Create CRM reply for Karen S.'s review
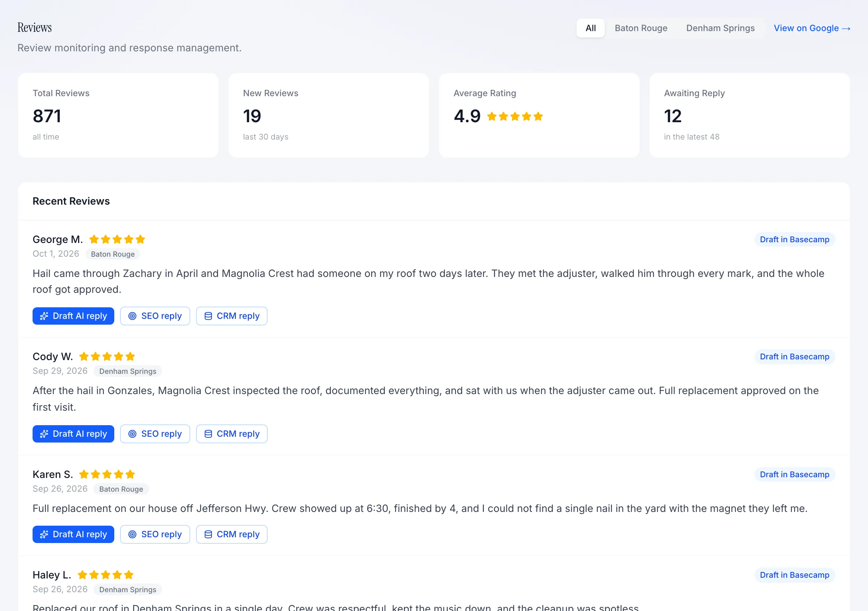 (232, 534)
